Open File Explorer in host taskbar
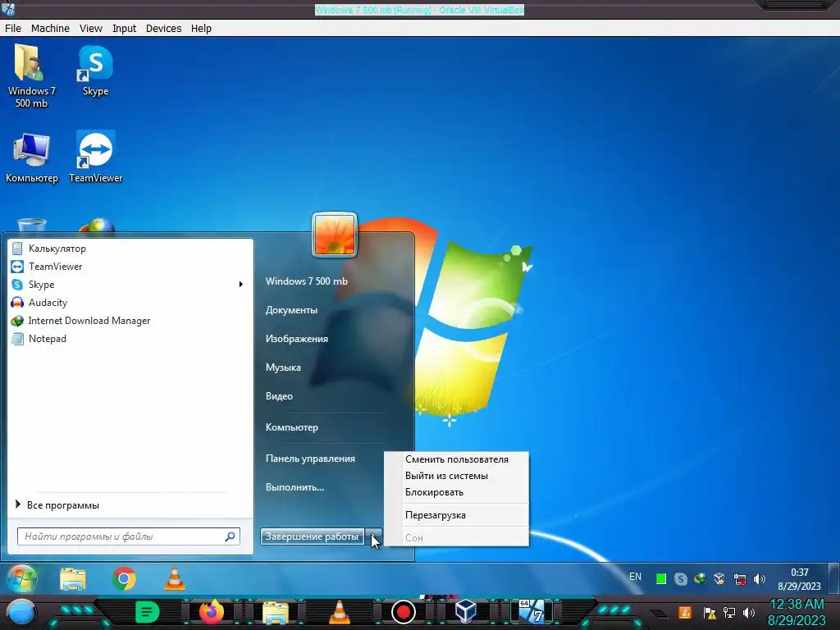The image size is (840, 630). pos(276,612)
